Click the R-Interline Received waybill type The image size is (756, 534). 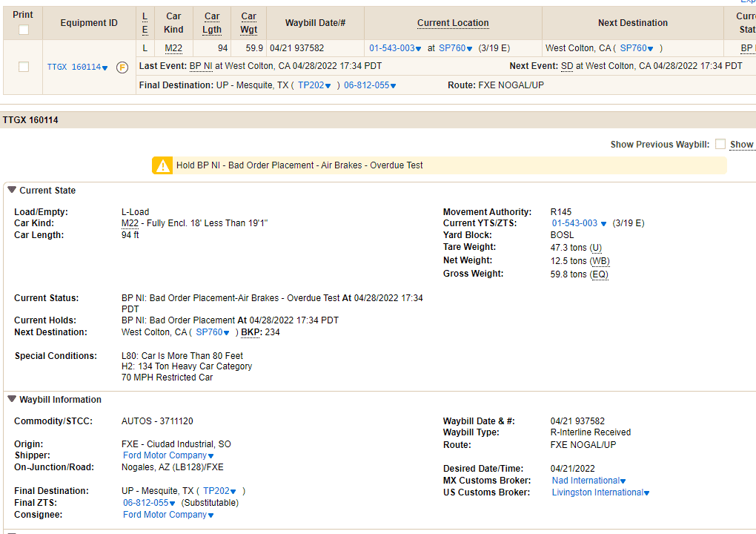click(x=591, y=432)
